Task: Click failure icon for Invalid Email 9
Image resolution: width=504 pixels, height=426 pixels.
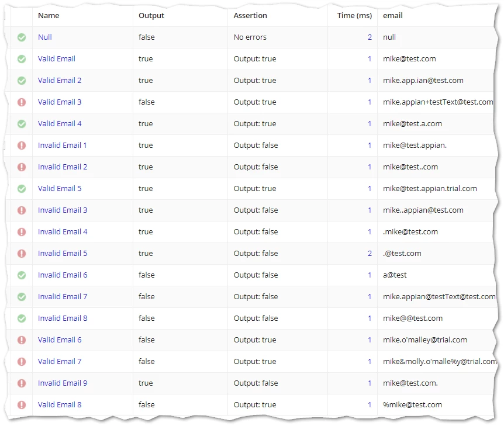Action: pos(22,383)
